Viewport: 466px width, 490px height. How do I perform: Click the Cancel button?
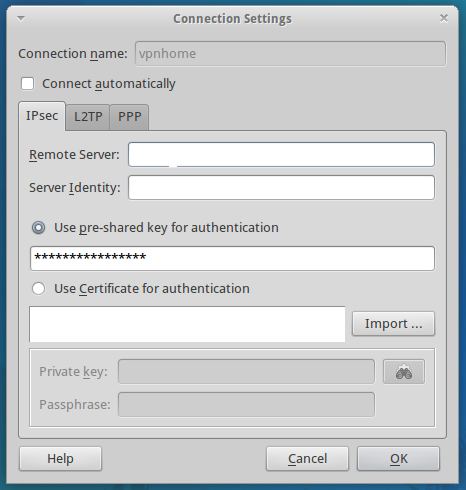307,459
